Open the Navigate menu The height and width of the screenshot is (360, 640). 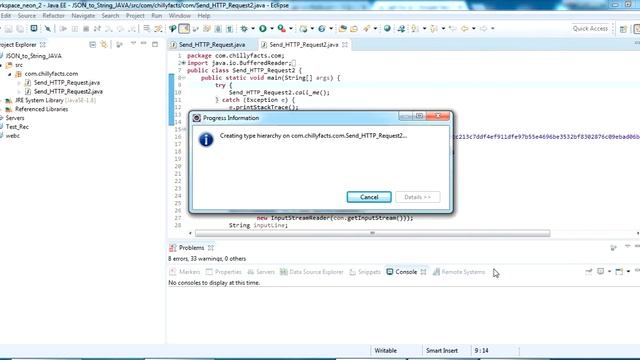point(83,16)
